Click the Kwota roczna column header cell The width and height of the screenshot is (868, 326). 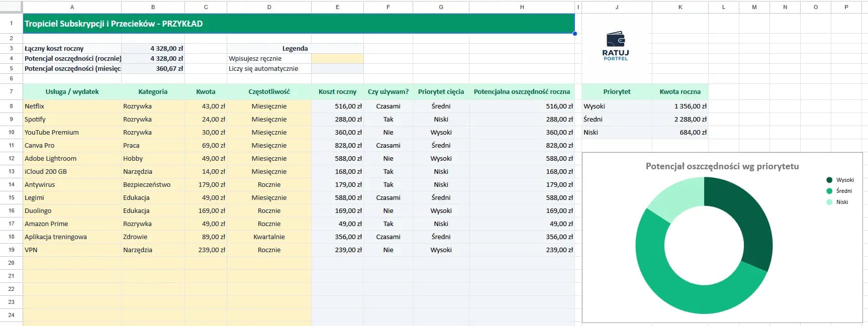click(680, 91)
